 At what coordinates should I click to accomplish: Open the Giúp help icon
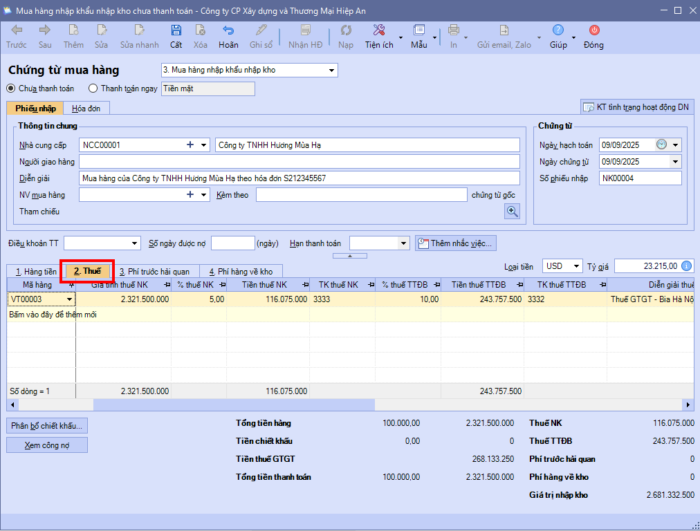pos(556,32)
